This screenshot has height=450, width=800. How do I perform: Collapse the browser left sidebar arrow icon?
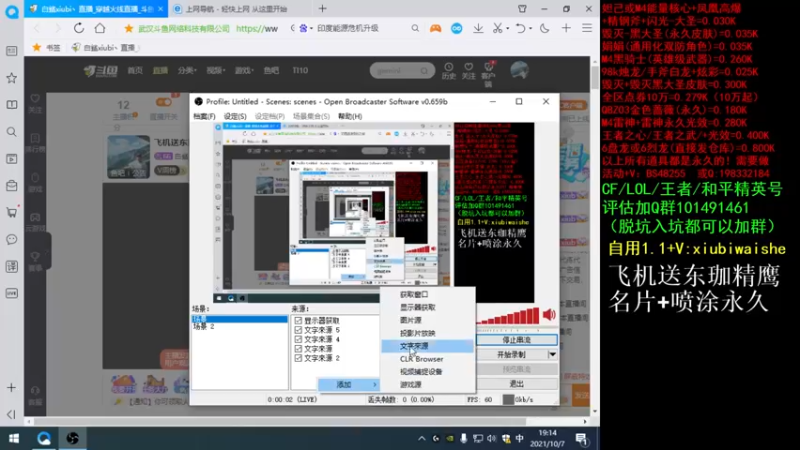11,414
